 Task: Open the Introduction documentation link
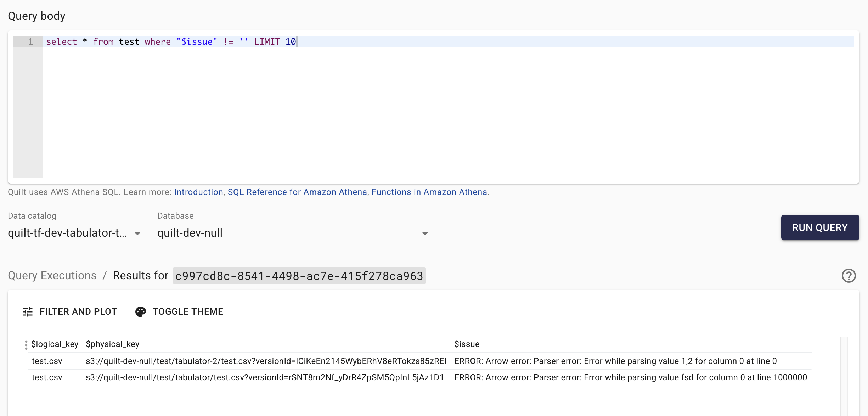click(x=198, y=192)
